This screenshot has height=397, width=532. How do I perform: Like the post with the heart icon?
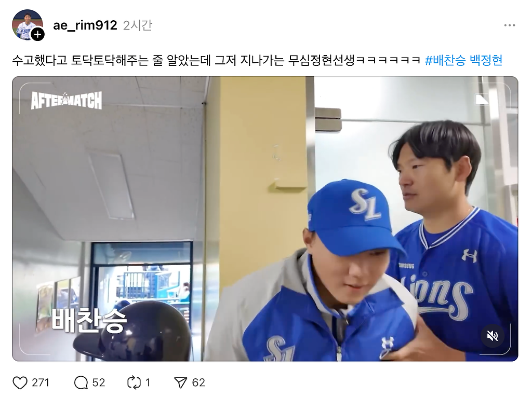20,383
